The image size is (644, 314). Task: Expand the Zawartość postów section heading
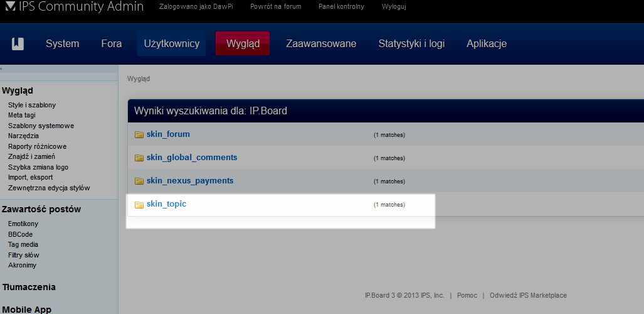[x=41, y=209]
